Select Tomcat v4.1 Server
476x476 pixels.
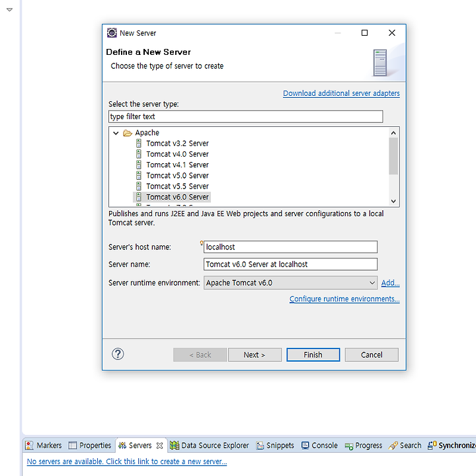click(x=177, y=165)
